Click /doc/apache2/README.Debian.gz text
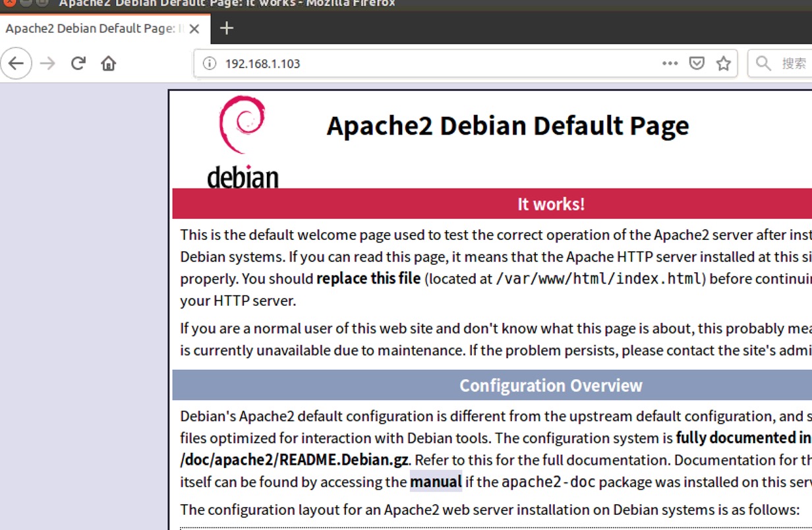The width and height of the screenshot is (812, 530). 295,459
